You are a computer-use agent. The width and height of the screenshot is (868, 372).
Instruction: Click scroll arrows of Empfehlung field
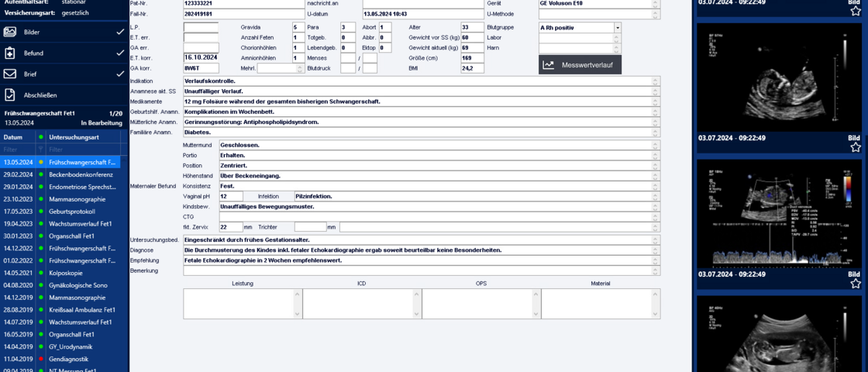coord(656,260)
